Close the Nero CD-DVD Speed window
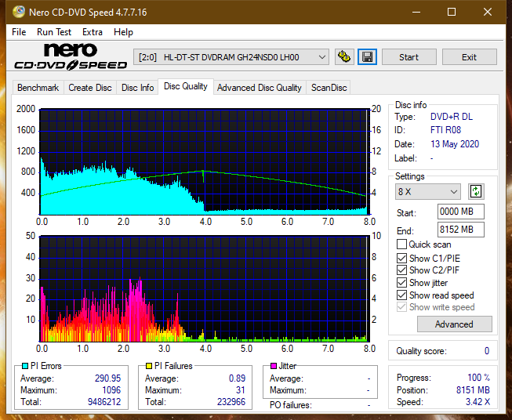Viewport: 512px width, 420px height. pyautogui.click(x=488, y=12)
